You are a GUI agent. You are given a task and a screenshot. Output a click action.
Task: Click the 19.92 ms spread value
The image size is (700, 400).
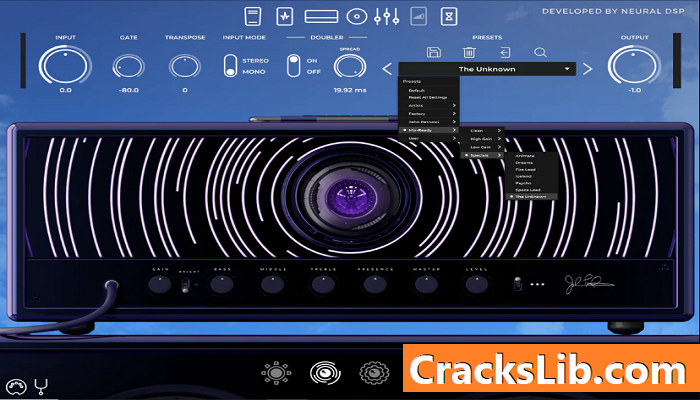click(350, 90)
